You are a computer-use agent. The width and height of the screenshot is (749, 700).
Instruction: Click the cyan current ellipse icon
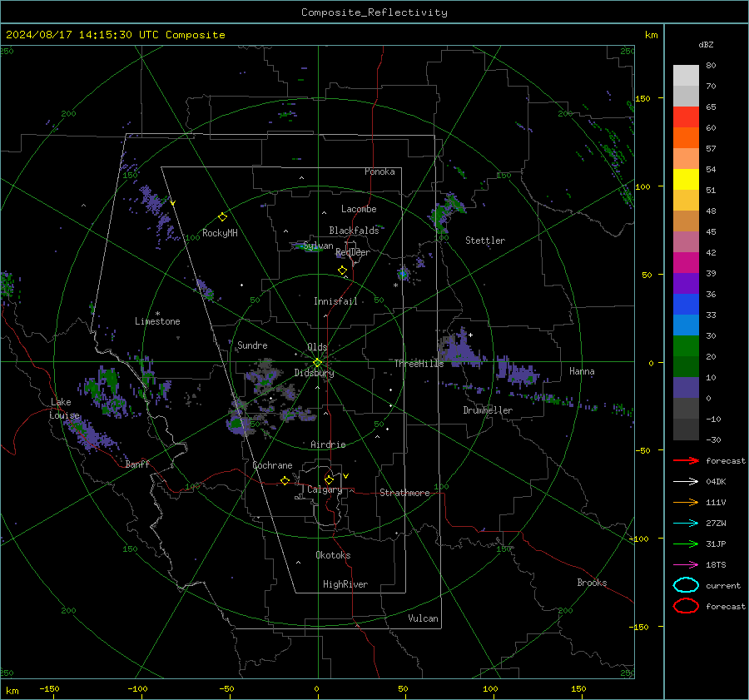click(686, 585)
